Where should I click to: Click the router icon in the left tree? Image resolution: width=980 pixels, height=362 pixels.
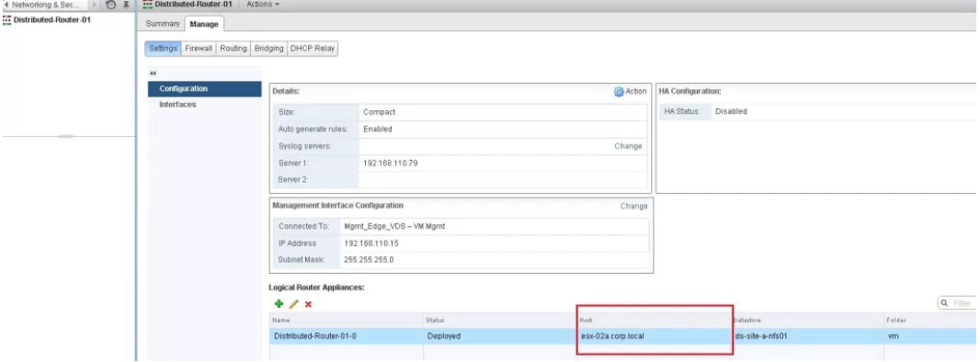pyautogui.click(x=6, y=19)
